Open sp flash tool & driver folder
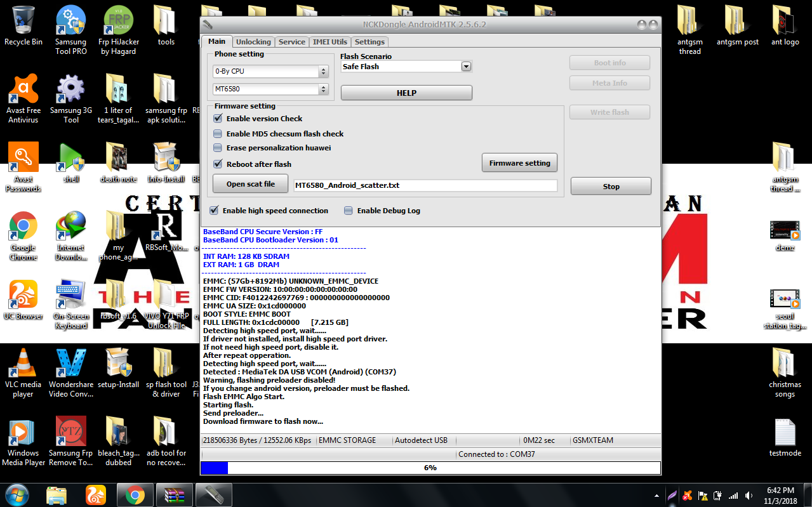This screenshot has width=812, height=507. point(166,372)
